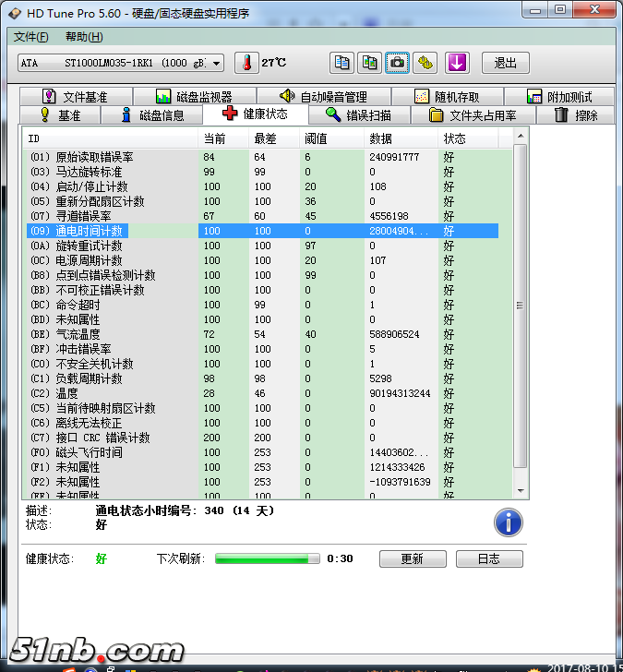
Task: Click the blue info icon
Action: point(508,522)
